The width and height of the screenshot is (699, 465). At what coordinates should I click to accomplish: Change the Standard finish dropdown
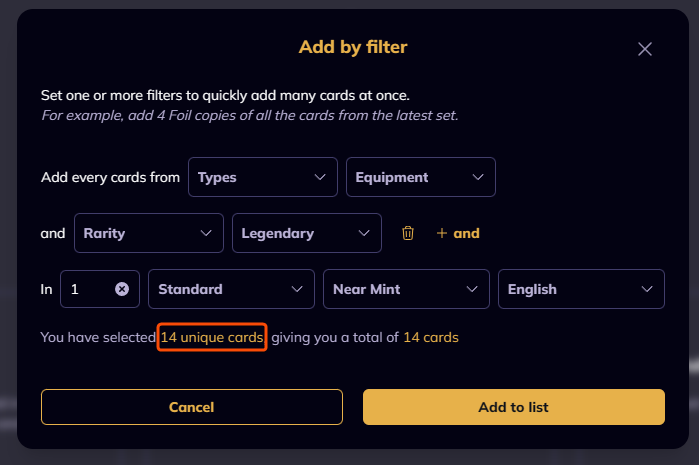231,289
